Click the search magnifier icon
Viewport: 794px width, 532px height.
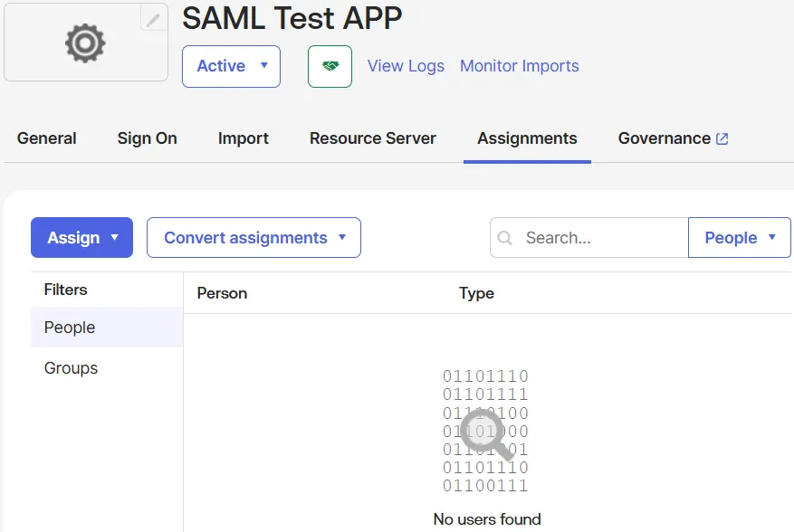point(505,237)
